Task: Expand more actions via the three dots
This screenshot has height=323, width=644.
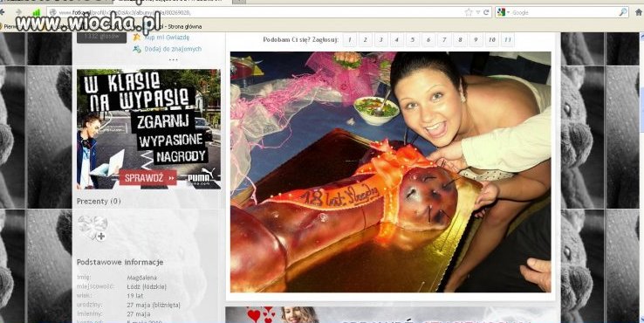Action: pos(174,59)
